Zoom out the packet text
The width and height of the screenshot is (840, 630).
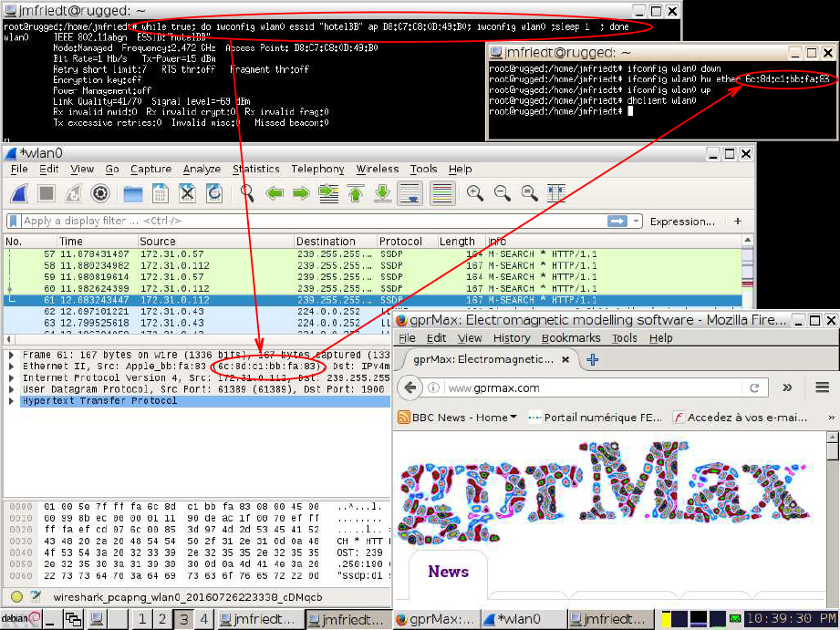point(503,193)
